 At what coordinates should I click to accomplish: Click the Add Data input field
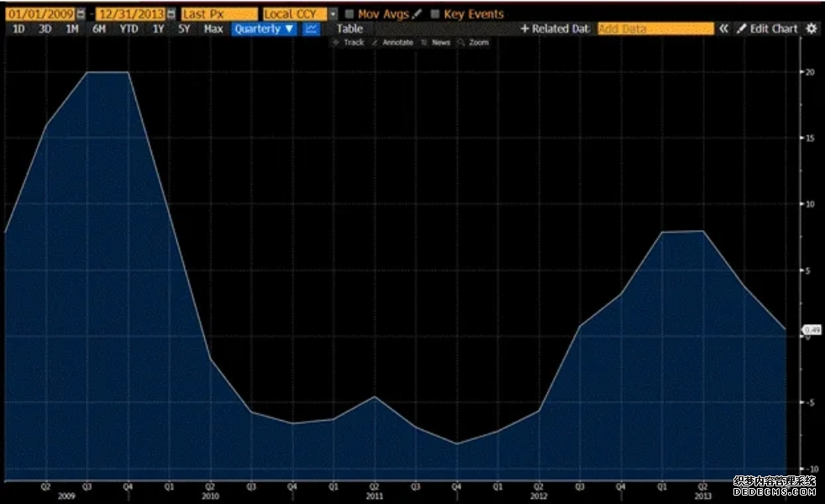click(655, 29)
